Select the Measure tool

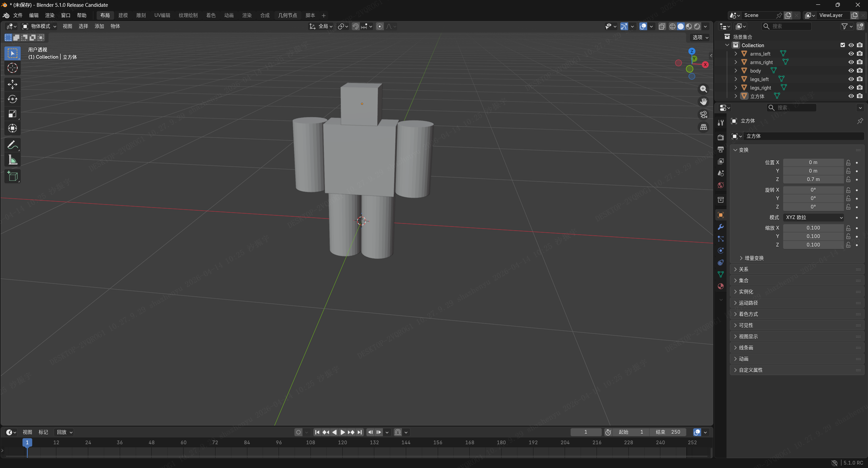13,160
